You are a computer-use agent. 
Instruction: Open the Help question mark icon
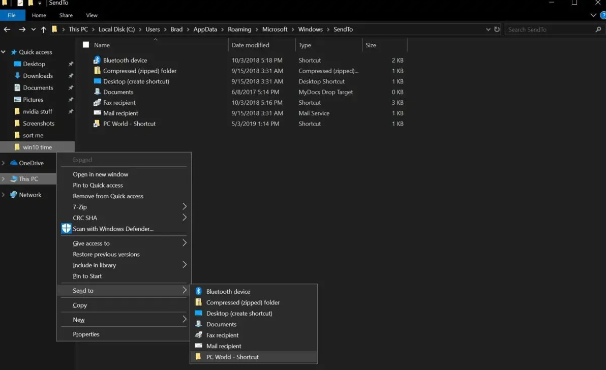[603, 15]
